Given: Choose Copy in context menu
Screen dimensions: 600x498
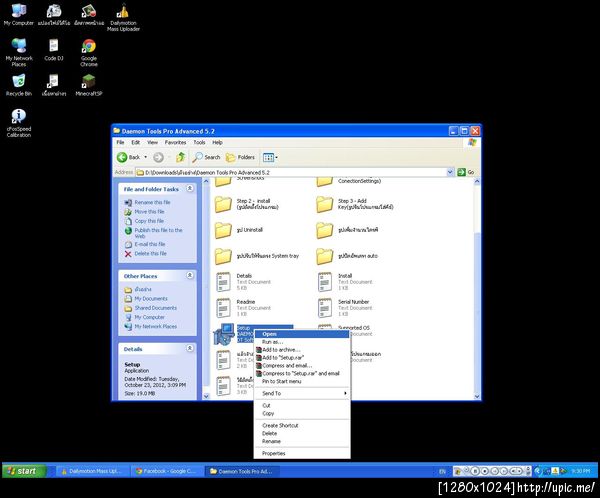Looking at the screenshot, I should click(x=302, y=413).
